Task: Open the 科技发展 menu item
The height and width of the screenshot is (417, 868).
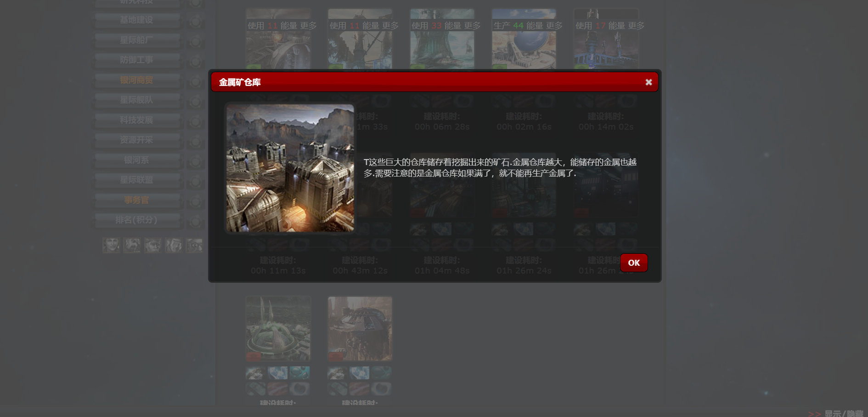Action: tap(136, 120)
